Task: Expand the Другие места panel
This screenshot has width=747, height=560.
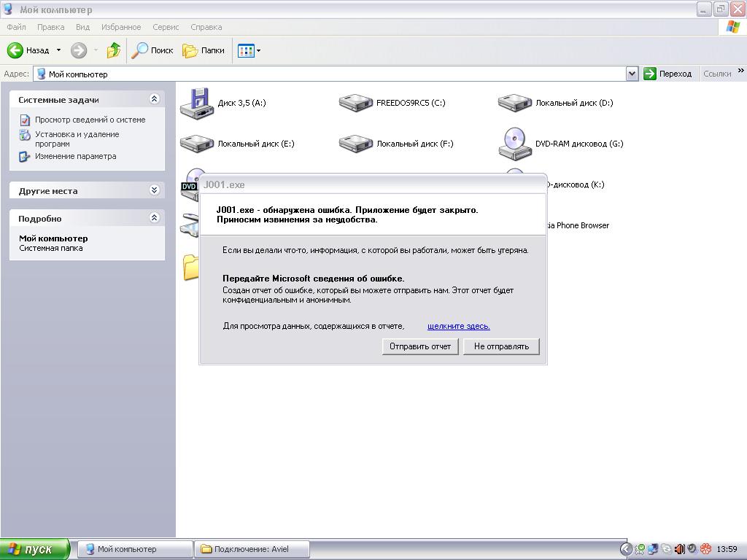Action: (154, 190)
